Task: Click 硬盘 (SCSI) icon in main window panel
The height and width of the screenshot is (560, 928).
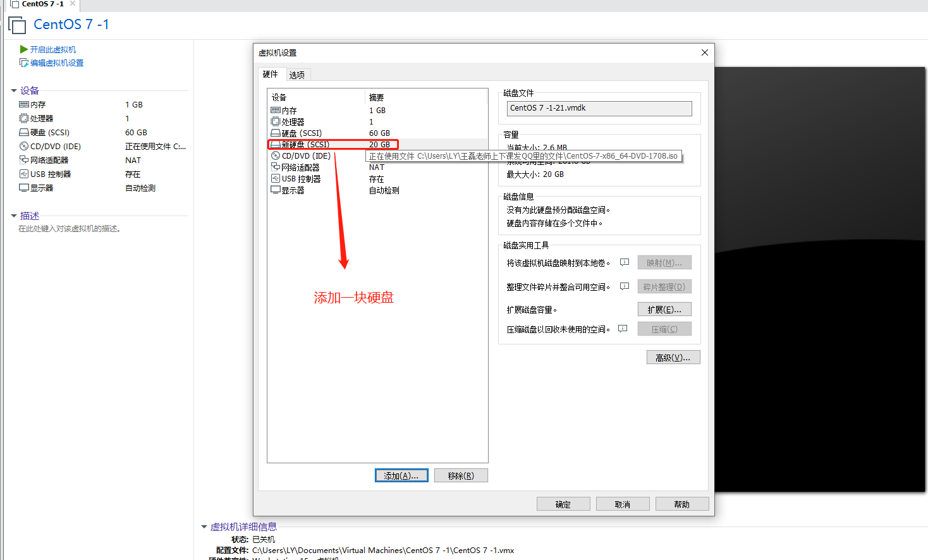Action: pyautogui.click(x=24, y=132)
